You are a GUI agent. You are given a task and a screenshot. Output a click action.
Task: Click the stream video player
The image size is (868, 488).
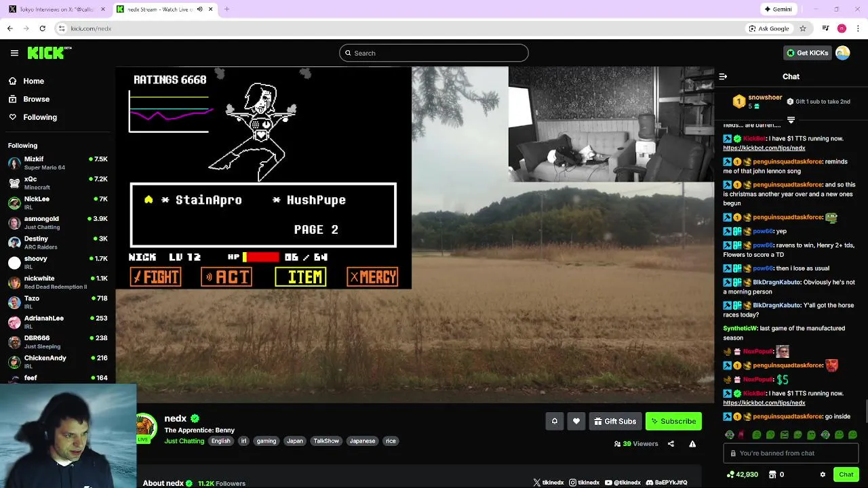point(415,235)
